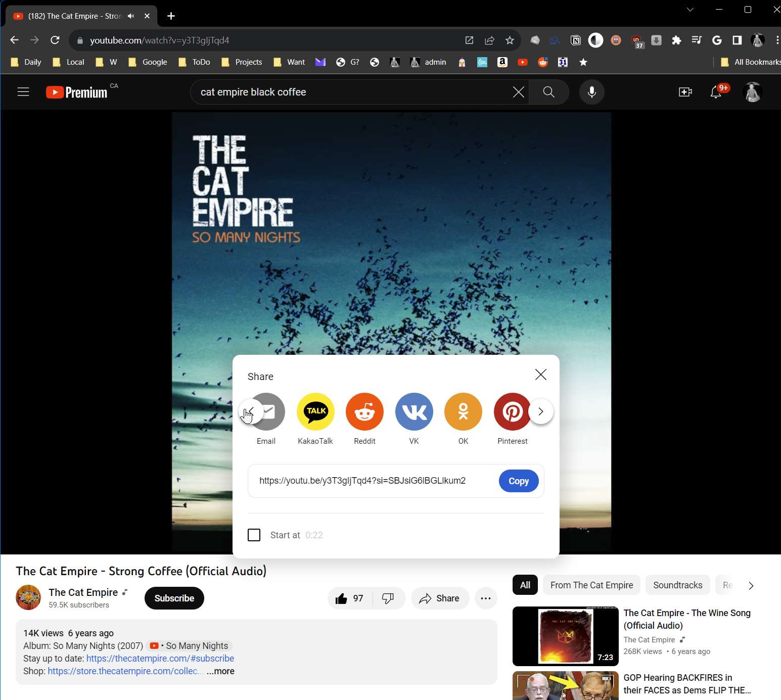Screen dimensions: 781x700
Task: Select the Pinterest share option
Action: 512,412
